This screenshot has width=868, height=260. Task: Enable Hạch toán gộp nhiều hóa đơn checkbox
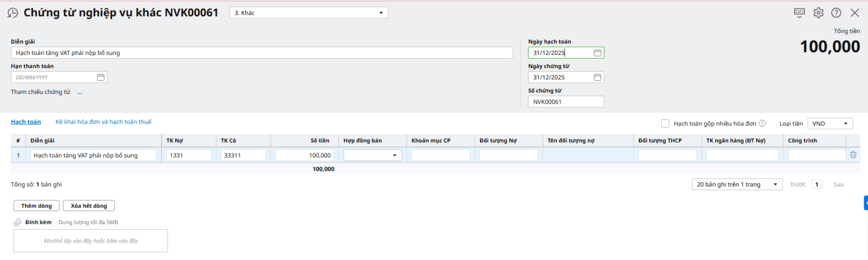[665, 124]
